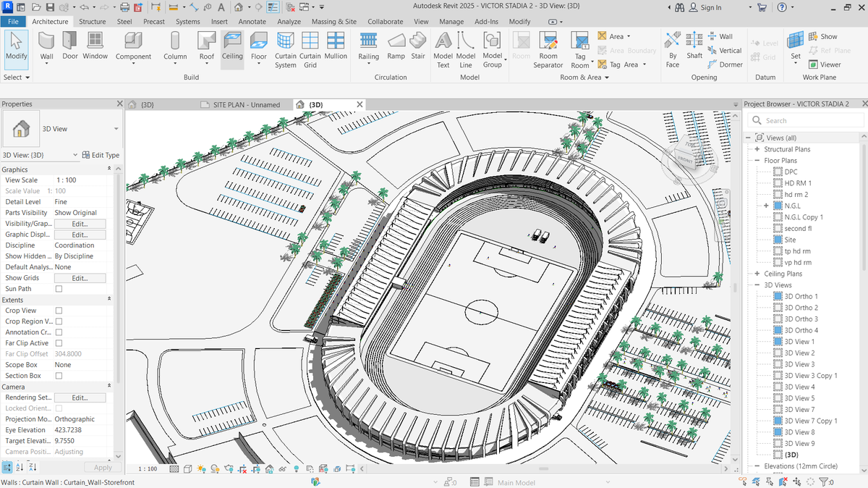Image resolution: width=868 pixels, height=488 pixels.
Task: Open 3D View 7 Copy 1 in browser
Action: 810,421
